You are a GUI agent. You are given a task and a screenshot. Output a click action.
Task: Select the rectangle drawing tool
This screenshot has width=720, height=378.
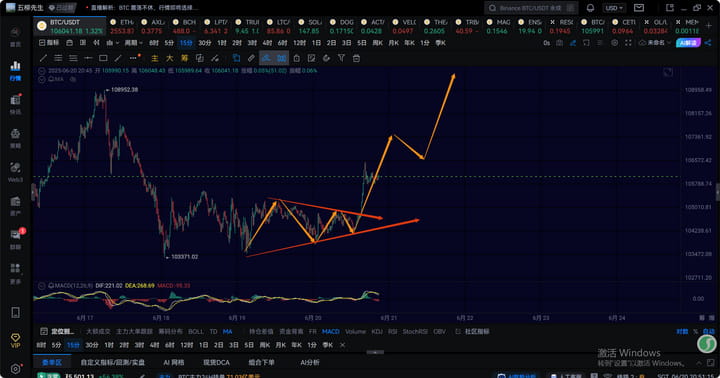point(103,58)
